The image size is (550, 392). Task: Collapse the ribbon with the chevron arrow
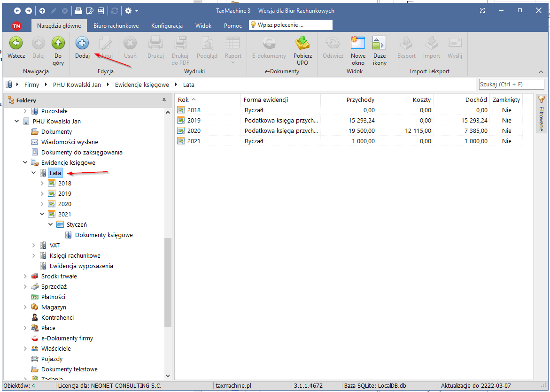(541, 72)
